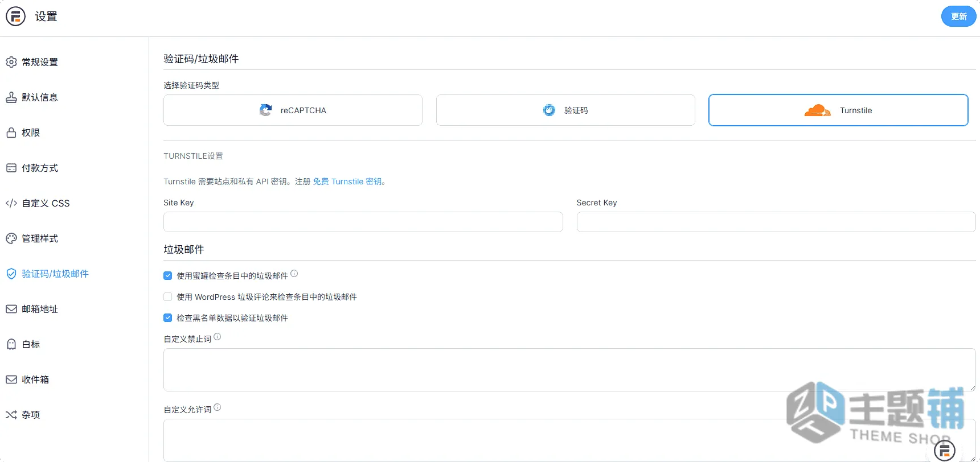Viewport: 980px width, 462px height.
Task: Click the shuffle icon beside 杂项
Action: [11, 415]
